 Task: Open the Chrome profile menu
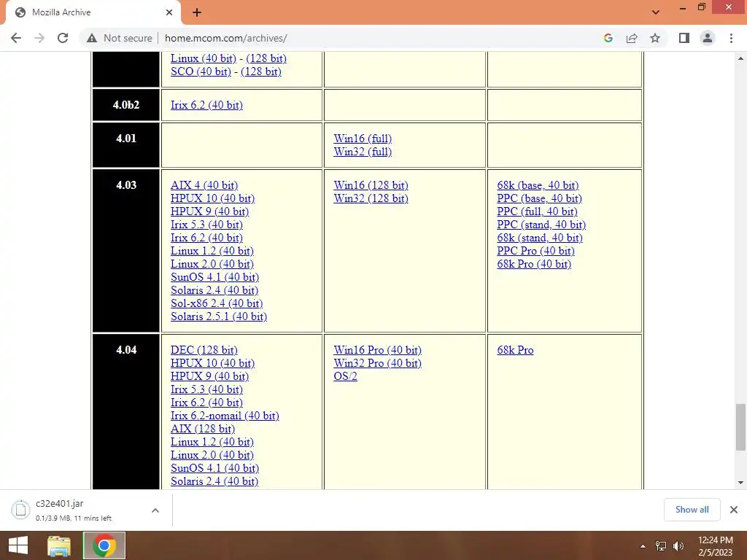[x=708, y=38]
